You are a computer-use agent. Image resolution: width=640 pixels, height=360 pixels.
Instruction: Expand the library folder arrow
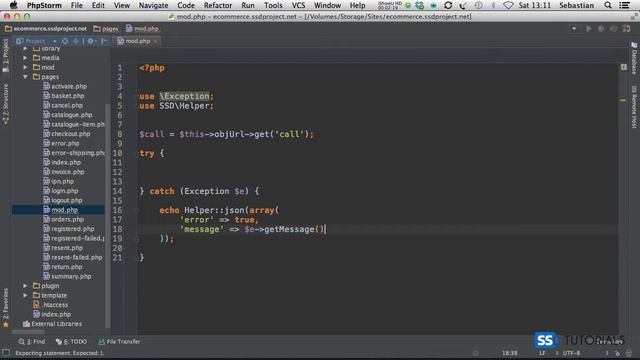click(x=25, y=49)
